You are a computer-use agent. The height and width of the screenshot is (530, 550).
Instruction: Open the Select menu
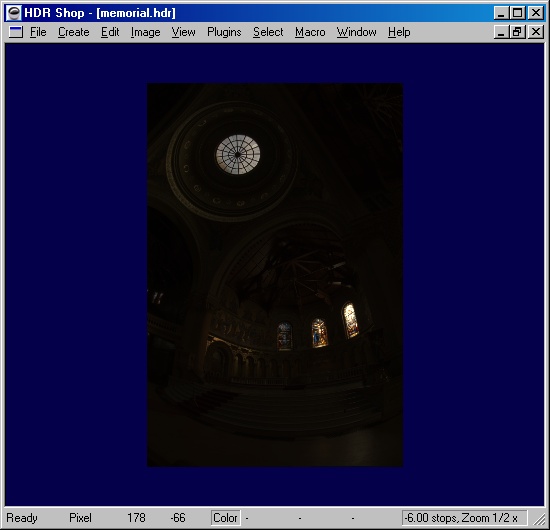[268, 32]
